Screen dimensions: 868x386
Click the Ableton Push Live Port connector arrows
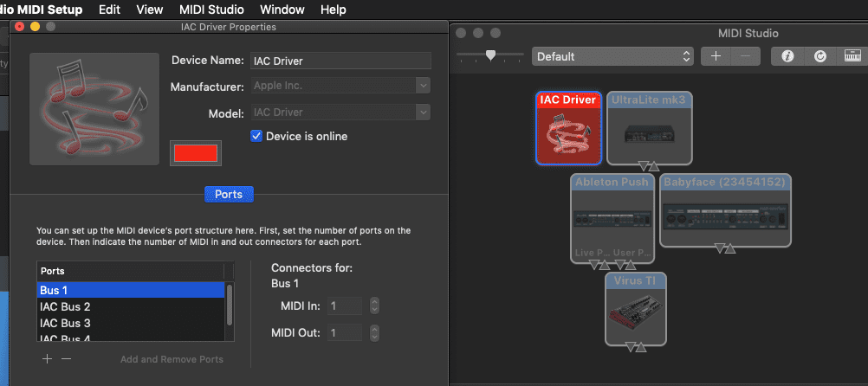(599, 265)
